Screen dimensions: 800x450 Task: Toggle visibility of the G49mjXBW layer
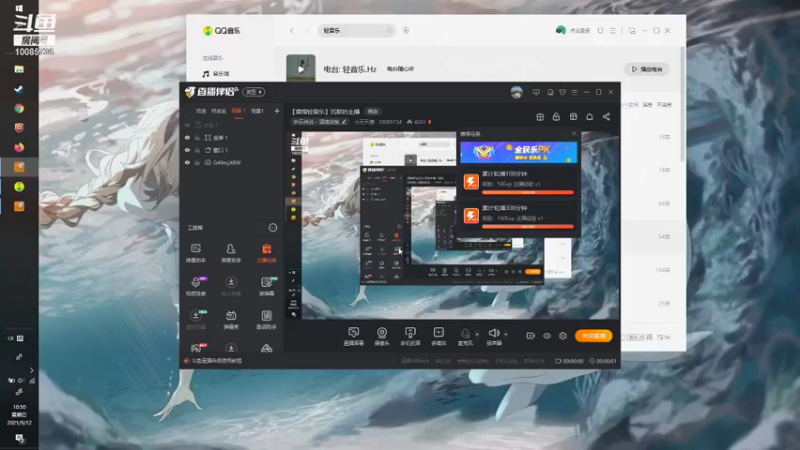point(187,163)
